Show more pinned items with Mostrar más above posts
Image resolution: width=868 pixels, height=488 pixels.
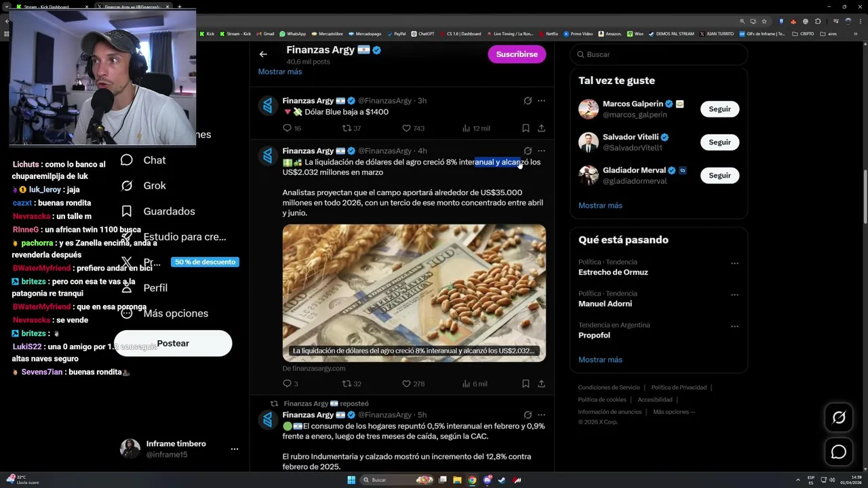pyautogui.click(x=280, y=72)
